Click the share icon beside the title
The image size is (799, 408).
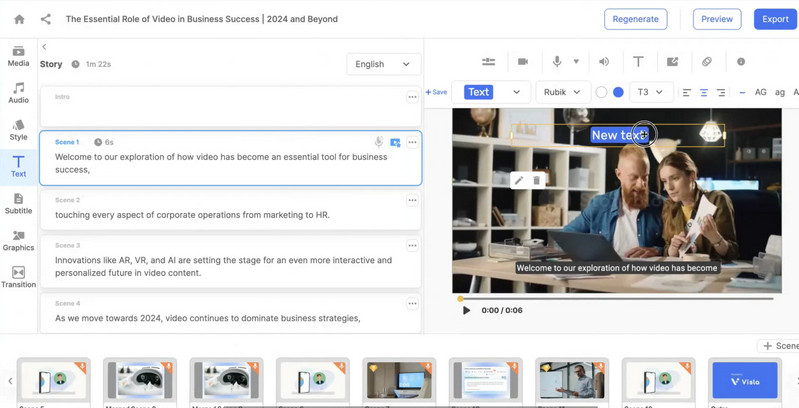[46, 19]
